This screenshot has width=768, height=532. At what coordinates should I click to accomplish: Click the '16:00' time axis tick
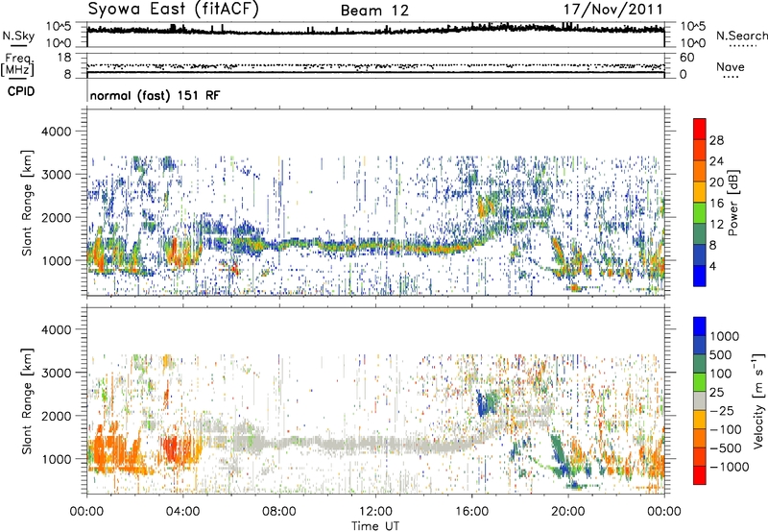471,512
